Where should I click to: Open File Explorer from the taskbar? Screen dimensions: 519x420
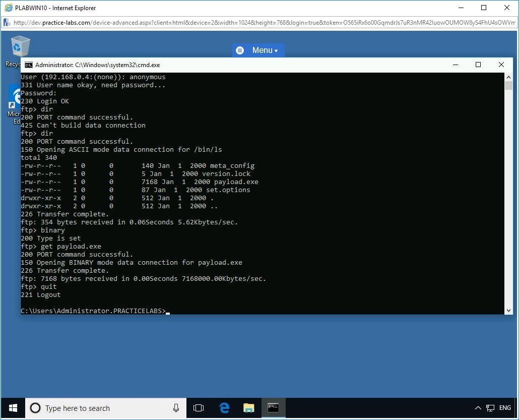249,407
